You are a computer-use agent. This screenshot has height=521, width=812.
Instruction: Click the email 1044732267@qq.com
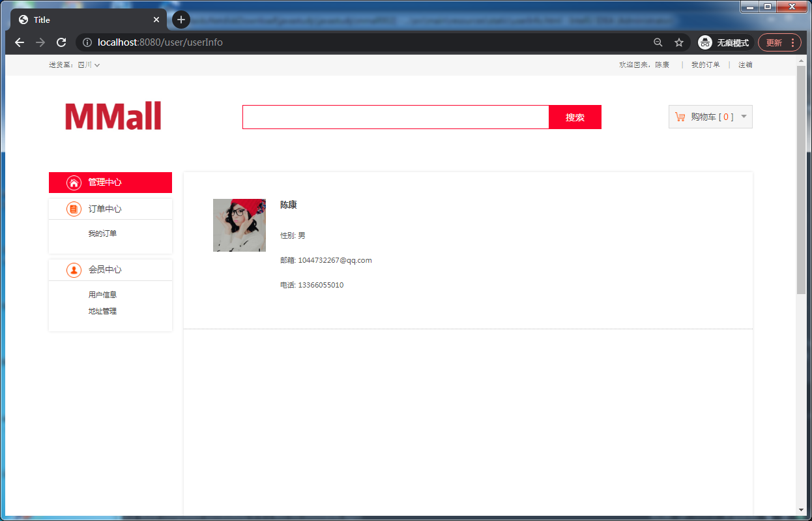(335, 260)
